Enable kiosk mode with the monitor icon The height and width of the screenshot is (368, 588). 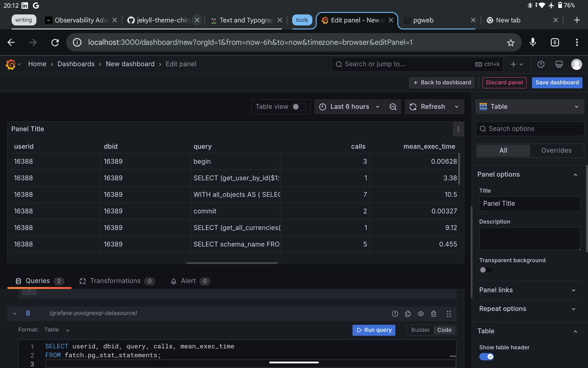coord(559,64)
